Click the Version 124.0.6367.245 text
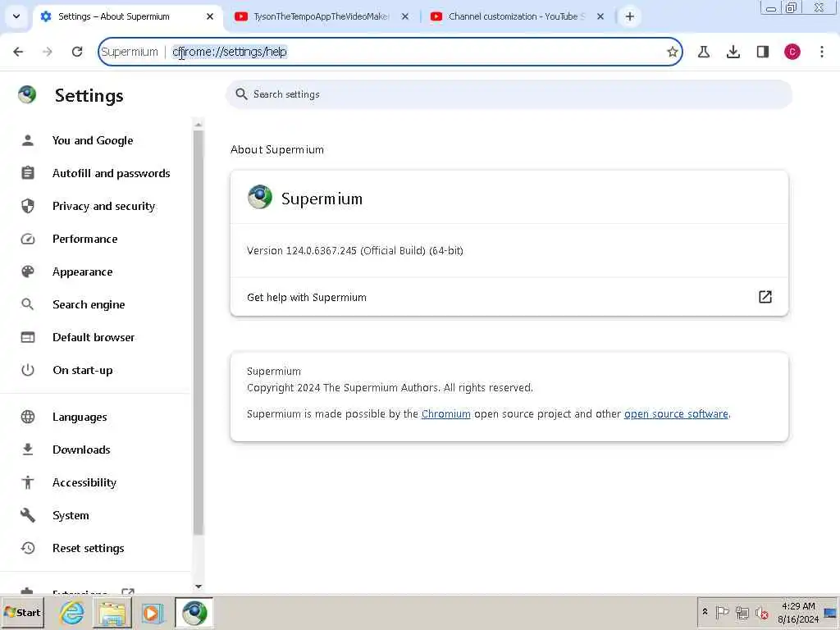The width and height of the screenshot is (840, 630). (354, 250)
